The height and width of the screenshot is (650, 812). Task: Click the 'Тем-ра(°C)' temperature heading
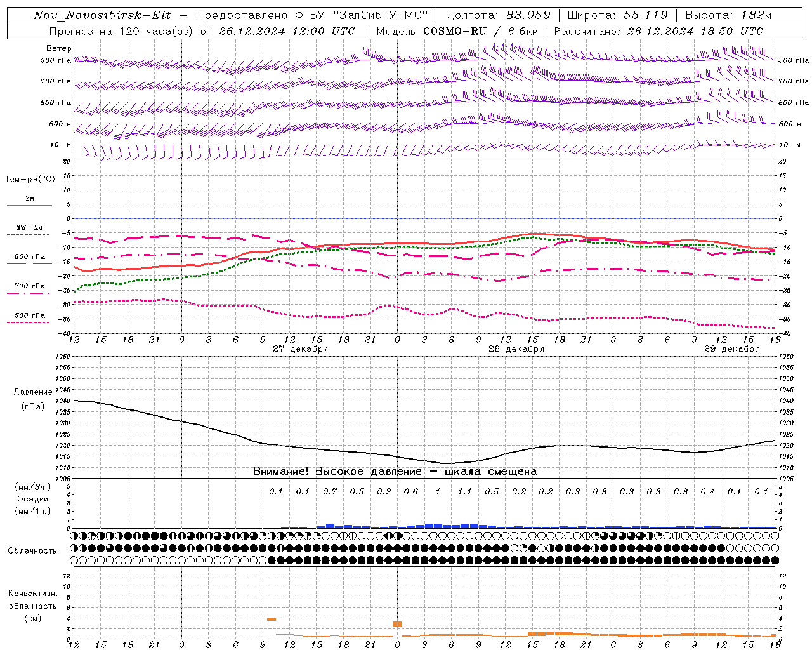click(x=30, y=180)
